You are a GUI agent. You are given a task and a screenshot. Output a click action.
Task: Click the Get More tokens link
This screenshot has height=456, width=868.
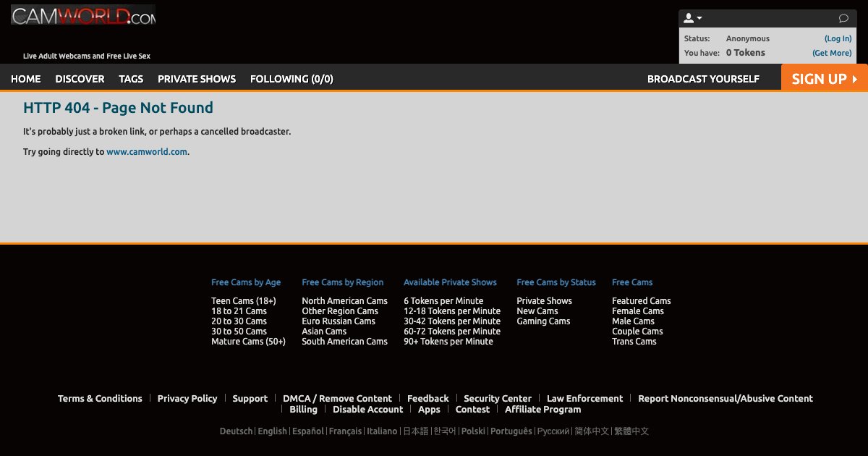coord(831,53)
